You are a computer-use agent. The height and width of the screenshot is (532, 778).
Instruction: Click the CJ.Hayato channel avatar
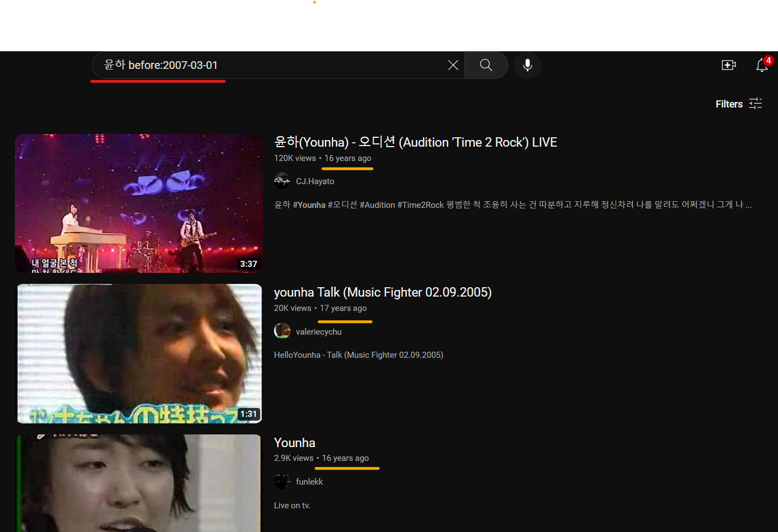pos(282,181)
